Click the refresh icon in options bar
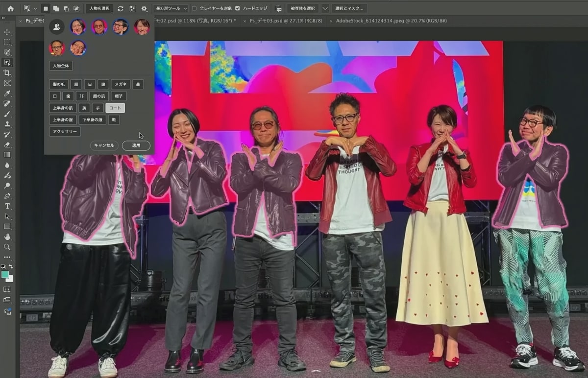The image size is (588, 378). (x=120, y=8)
